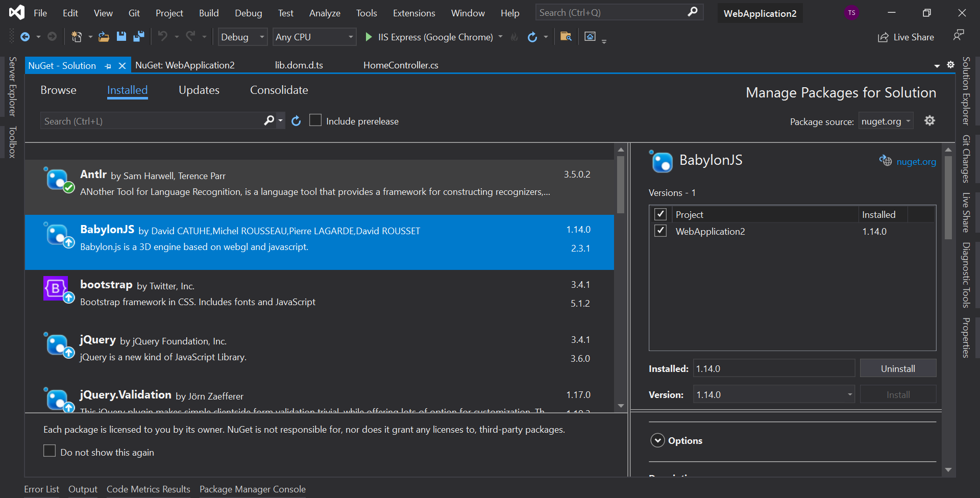
Task: Switch to the Updates tab
Action: [x=199, y=90]
